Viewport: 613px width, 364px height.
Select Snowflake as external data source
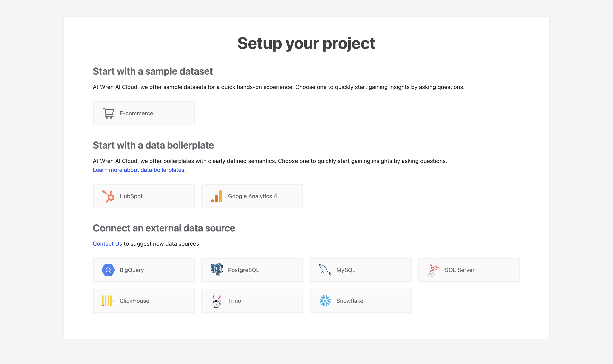pyautogui.click(x=360, y=301)
